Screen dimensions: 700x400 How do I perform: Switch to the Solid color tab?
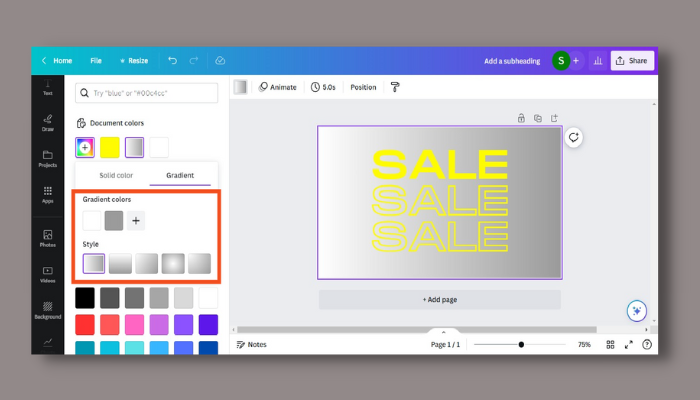(116, 175)
